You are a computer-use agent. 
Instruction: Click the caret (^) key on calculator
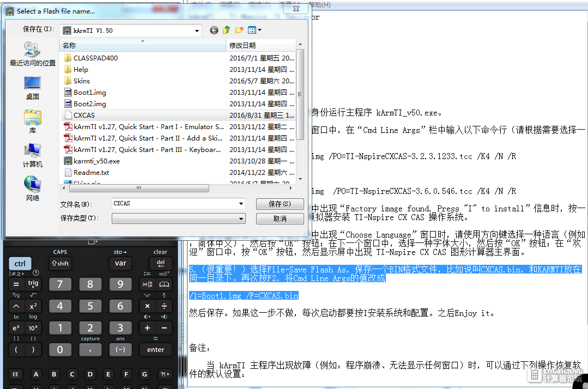pos(16,306)
